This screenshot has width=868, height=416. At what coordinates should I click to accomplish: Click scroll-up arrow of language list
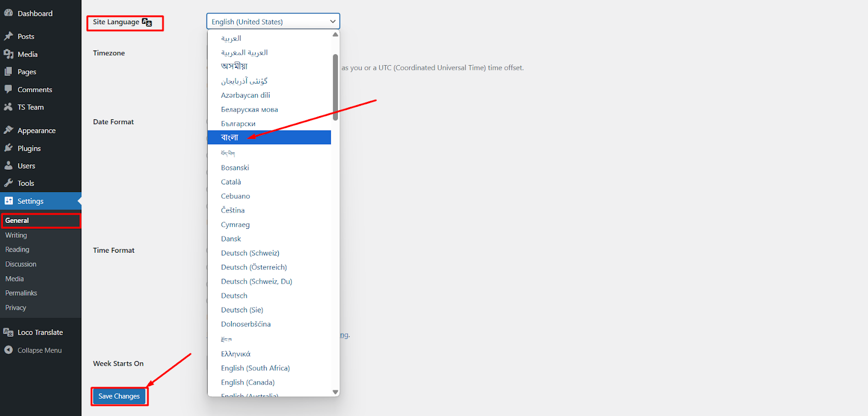335,34
